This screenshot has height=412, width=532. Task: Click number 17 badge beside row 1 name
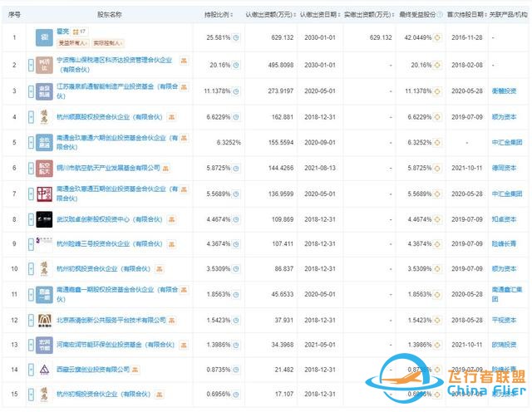coord(80,32)
